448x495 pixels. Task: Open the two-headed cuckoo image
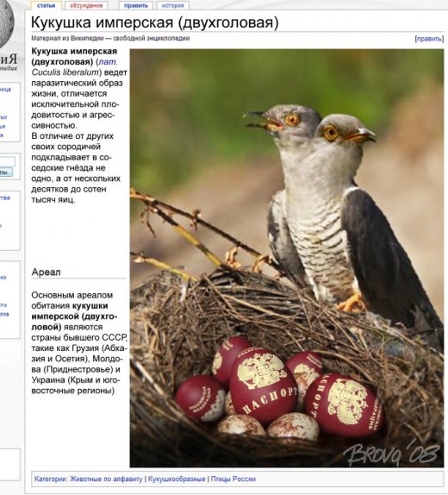point(287,258)
